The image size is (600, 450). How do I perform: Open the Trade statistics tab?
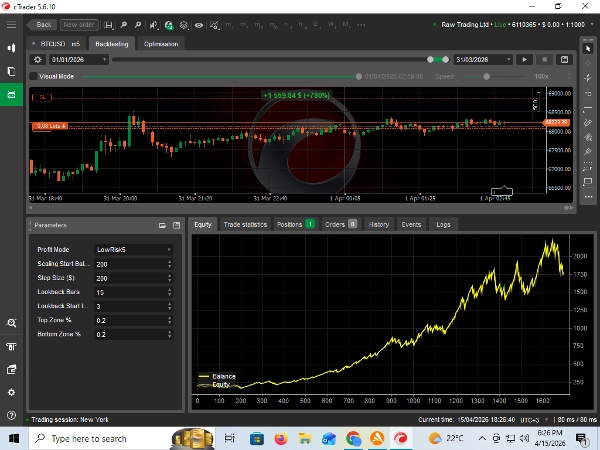tap(245, 225)
